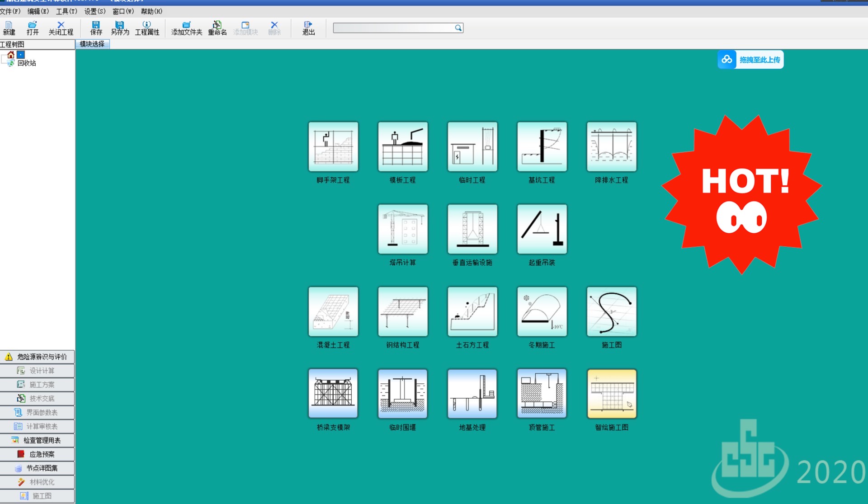The width and height of the screenshot is (868, 504).
Task: Select the 冬期施工 winter construction module
Action: coord(542,311)
